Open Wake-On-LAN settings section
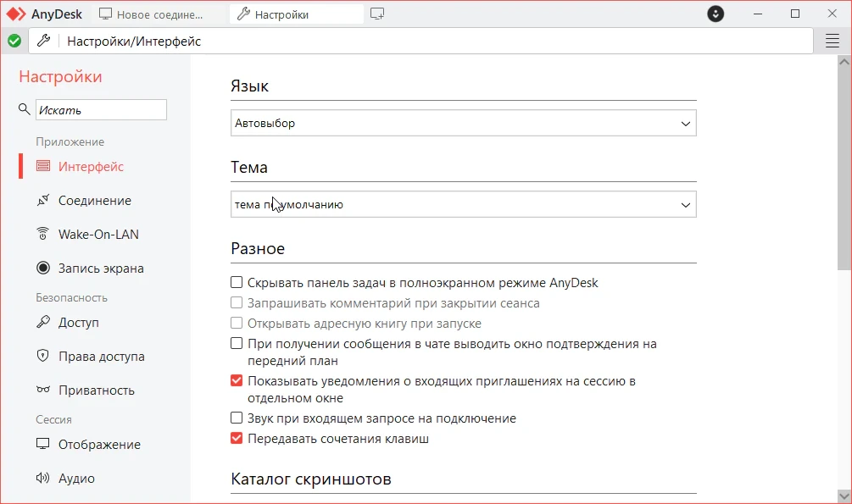The image size is (852, 504). pyautogui.click(x=98, y=234)
